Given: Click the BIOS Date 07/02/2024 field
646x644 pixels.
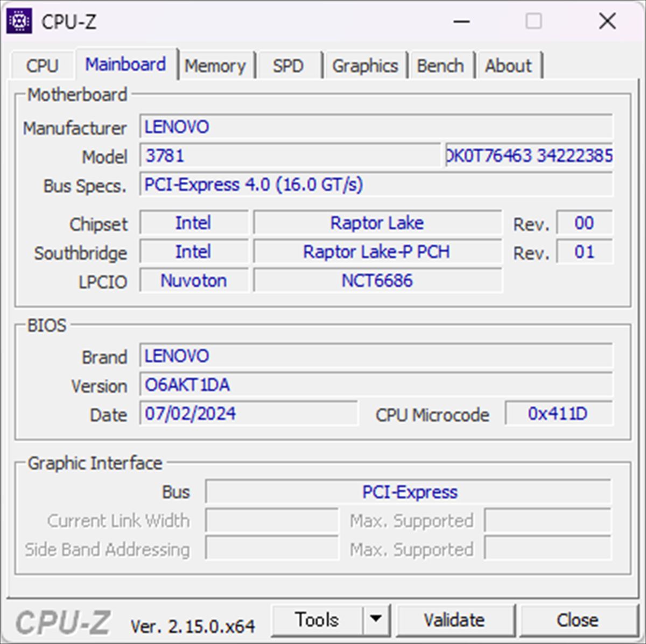Looking at the screenshot, I should point(249,414).
